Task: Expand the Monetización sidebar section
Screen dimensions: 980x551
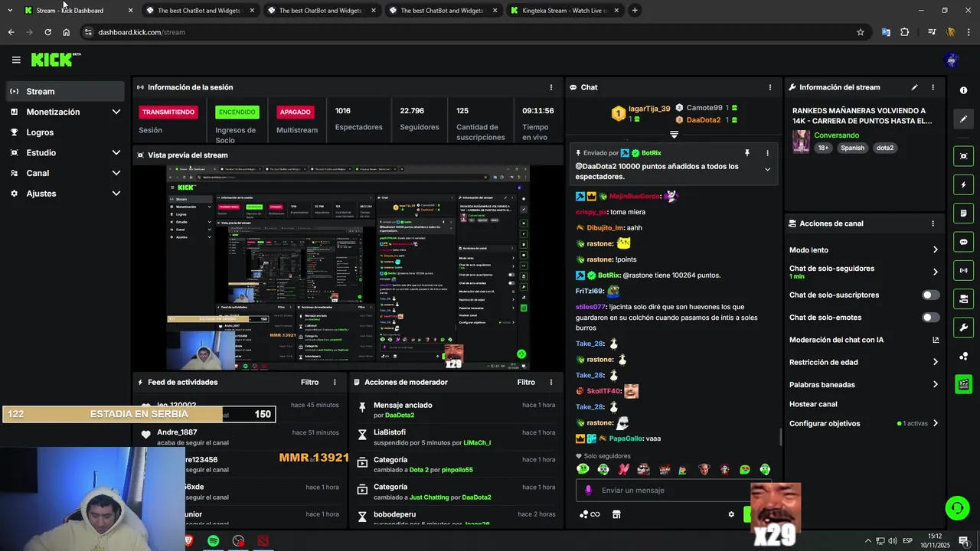Action: (116, 112)
